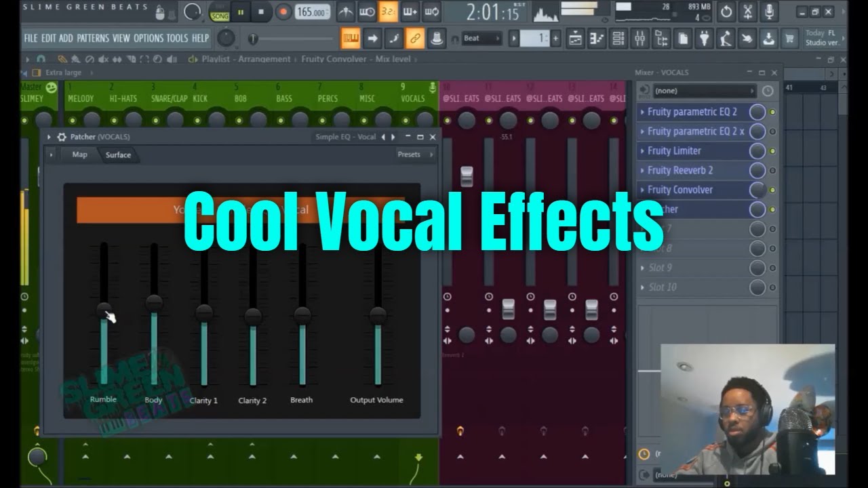Click the link multi-controller icon
This screenshot has width=868, height=488.
pyautogui.click(x=415, y=39)
